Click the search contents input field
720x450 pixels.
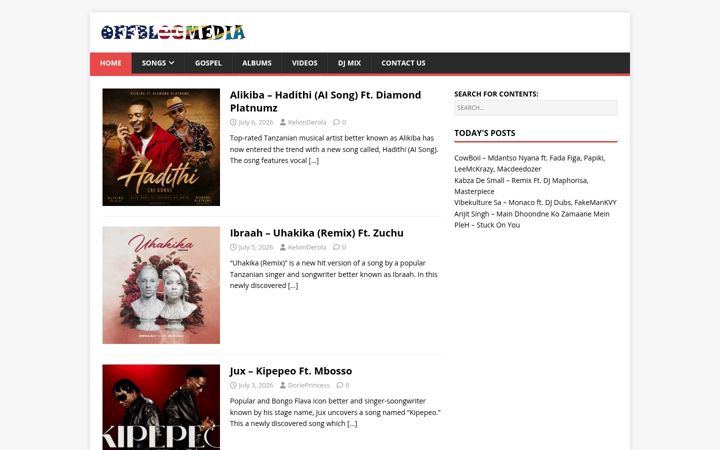click(535, 108)
